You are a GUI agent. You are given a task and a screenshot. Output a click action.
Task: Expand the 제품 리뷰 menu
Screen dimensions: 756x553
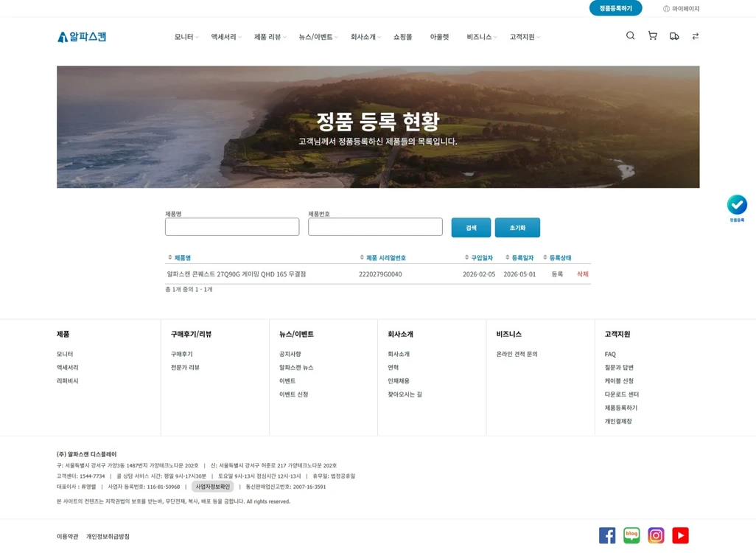(270, 37)
